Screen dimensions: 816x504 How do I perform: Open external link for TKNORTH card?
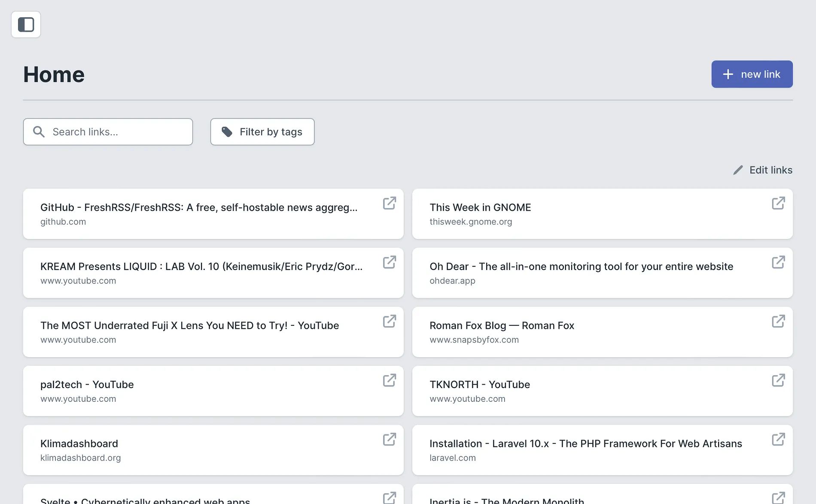[x=778, y=380]
